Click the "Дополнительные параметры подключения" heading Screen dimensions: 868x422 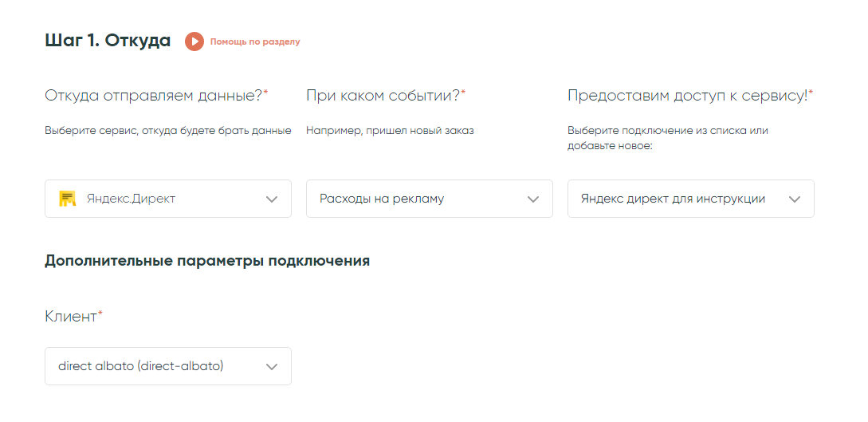[207, 261]
